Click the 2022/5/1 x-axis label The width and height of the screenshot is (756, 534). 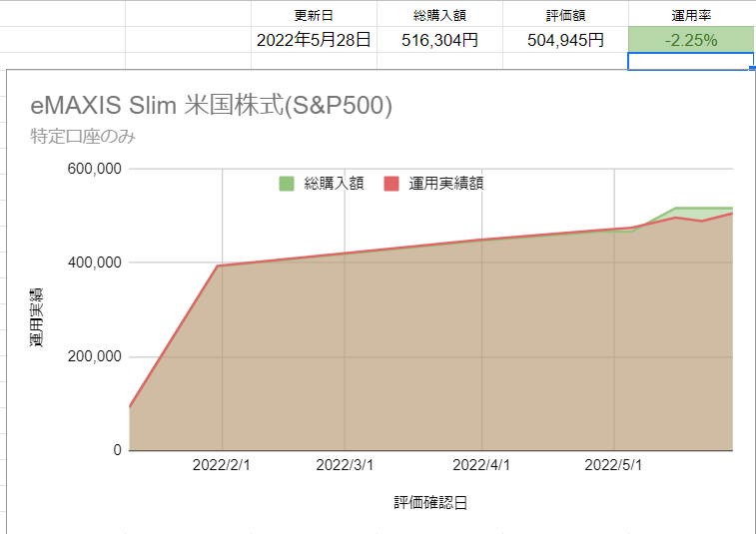(613, 465)
